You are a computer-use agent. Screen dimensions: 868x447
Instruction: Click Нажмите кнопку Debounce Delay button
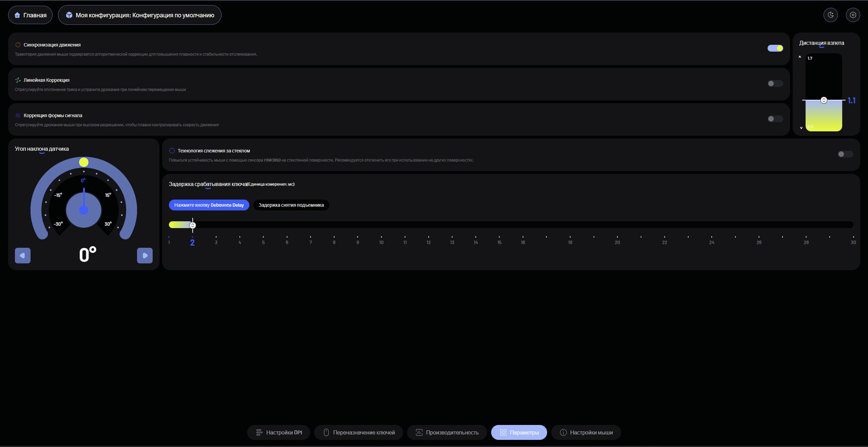tap(209, 205)
